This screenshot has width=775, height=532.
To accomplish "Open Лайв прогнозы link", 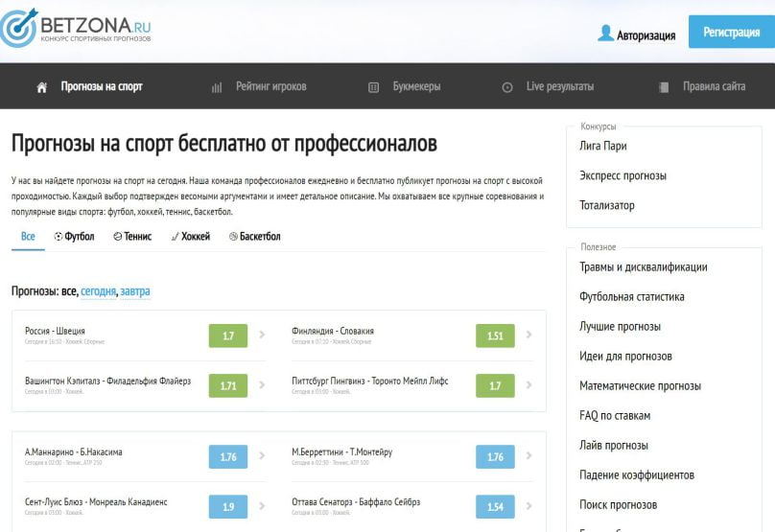I will (x=613, y=446).
